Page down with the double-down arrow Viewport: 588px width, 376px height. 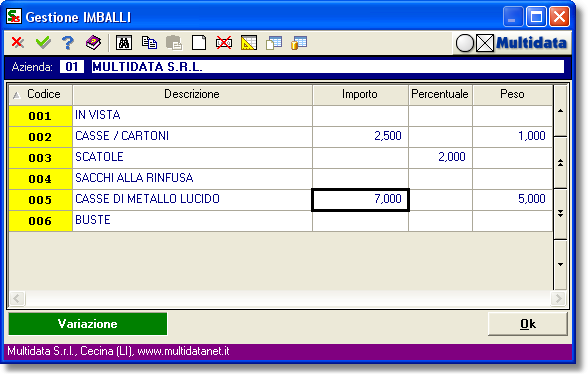[561, 213]
